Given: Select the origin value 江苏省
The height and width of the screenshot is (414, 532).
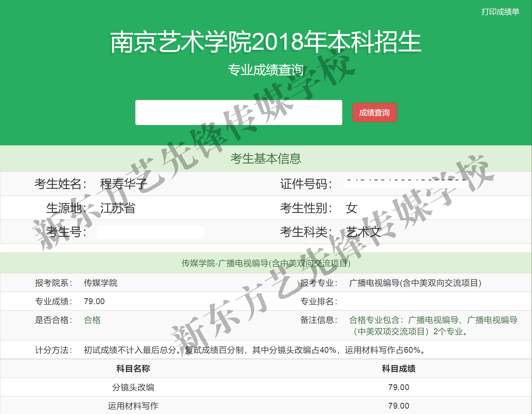Looking at the screenshot, I should 118,208.
